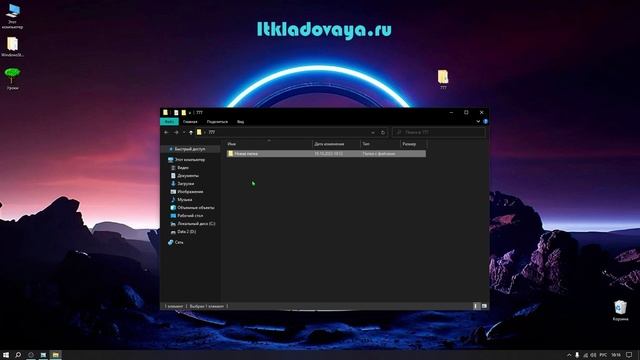
Task: Switch to the Вид ribbon tab
Action: click(240, 122)
